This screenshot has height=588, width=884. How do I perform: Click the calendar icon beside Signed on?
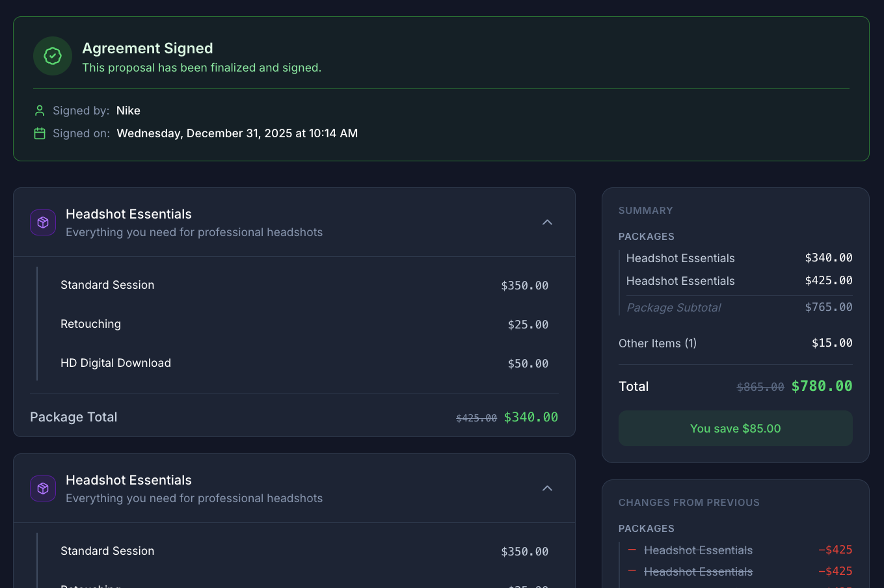pyautogui.click(x=40, y=133)
